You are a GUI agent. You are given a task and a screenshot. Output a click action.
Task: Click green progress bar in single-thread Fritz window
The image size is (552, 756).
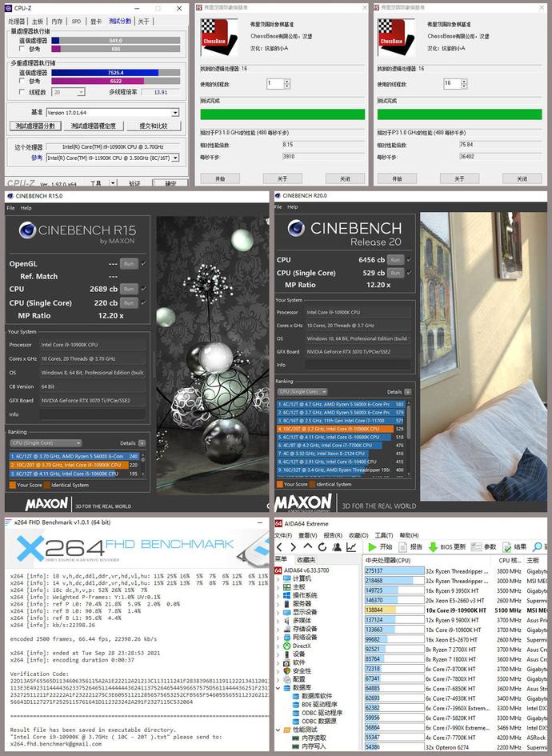pyautogui.click(x=282, y=114)
